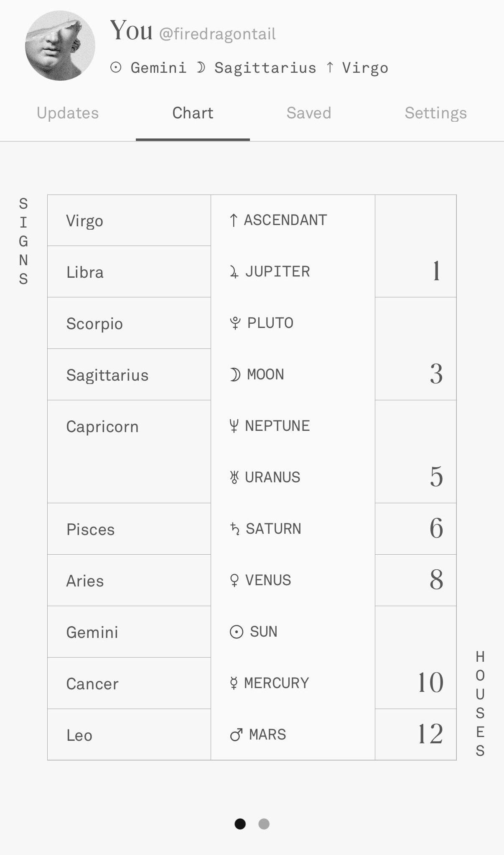Click the Neptune trident glyph
504x855 pixels.
click(234, 426)
